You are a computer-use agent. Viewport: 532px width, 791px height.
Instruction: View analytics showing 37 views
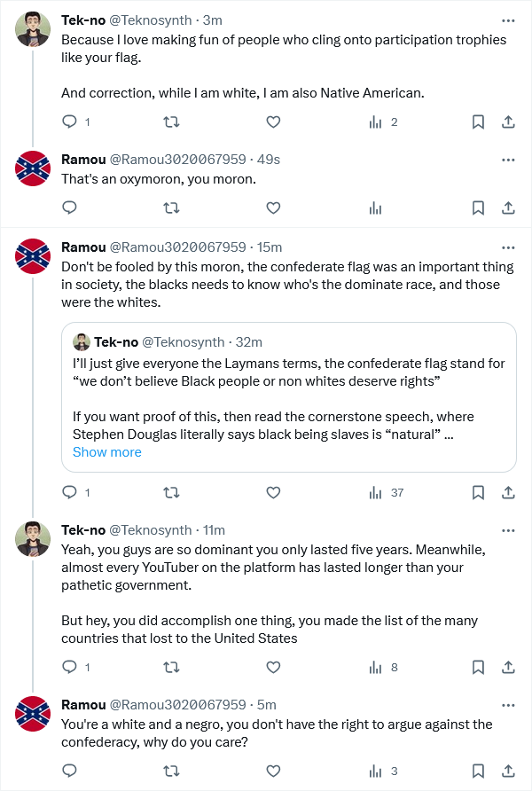[x=387, y=492]
